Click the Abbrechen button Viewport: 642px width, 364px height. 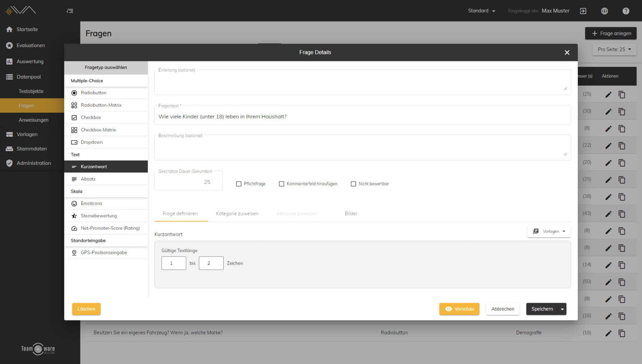[503, 309]
